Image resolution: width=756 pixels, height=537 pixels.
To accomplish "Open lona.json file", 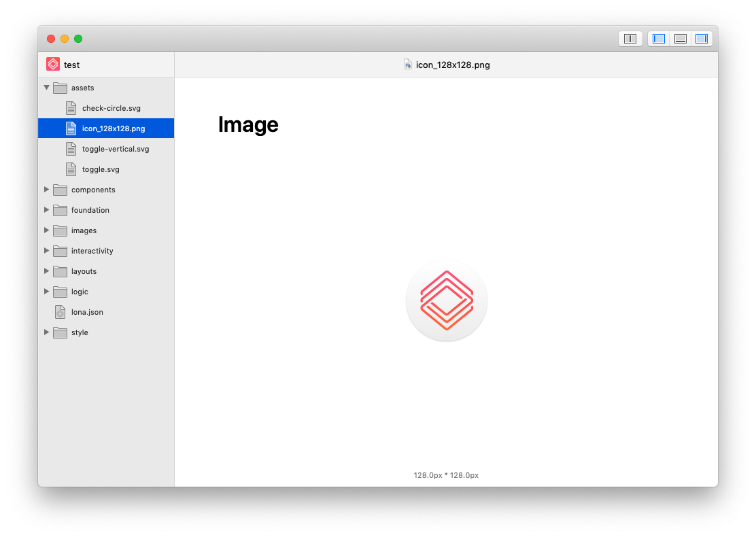I will (x=106, y=312).
